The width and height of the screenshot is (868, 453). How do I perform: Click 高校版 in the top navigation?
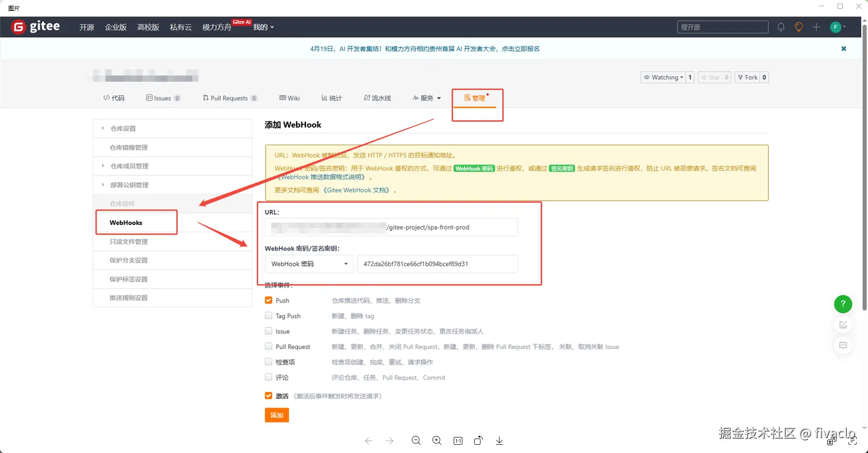148,27
